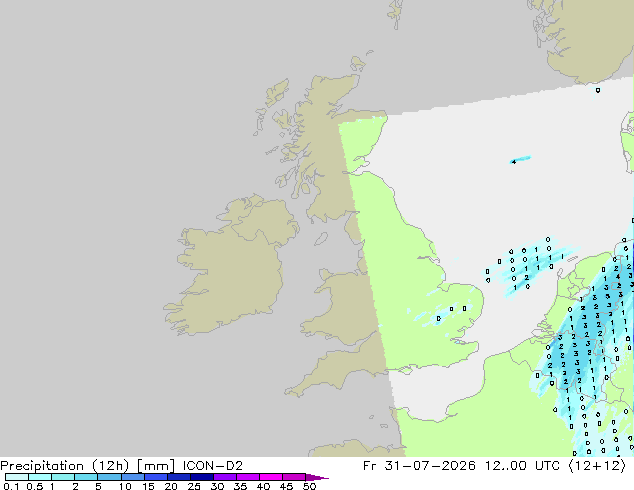The image size is (634, 490).
Task: Click the small blue rain patch in North Sea
Action: (520, 159)
